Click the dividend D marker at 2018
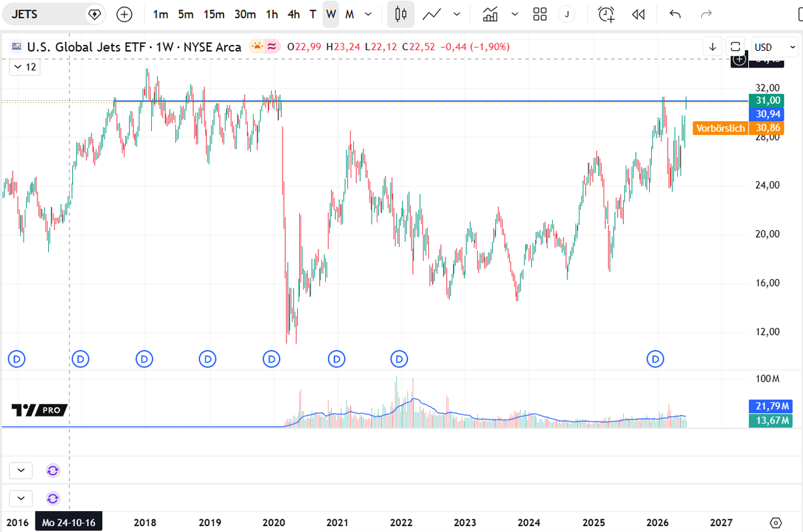 click(145, 359)
